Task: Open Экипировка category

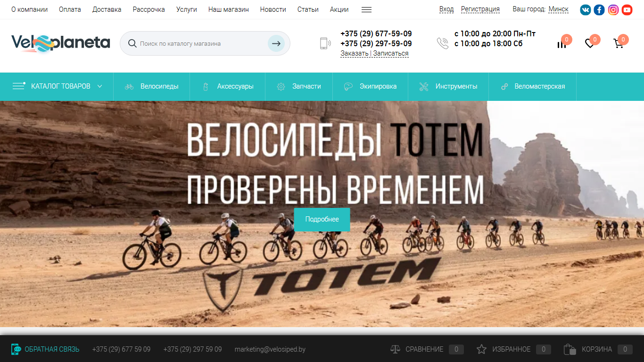Action: 371,87
